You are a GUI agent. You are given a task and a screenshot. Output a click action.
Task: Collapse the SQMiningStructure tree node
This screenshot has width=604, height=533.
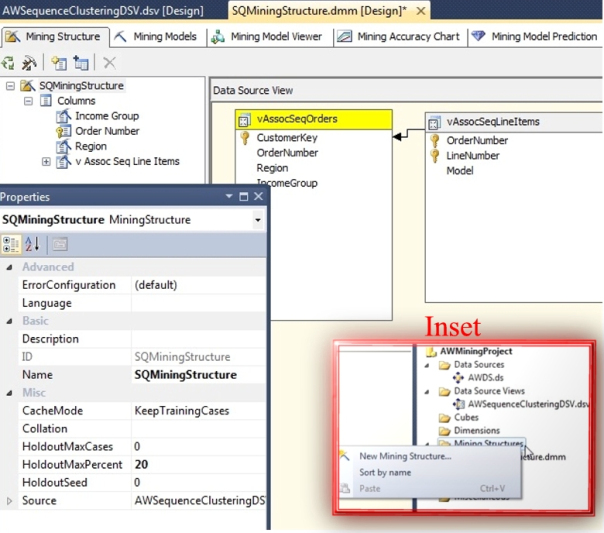click(x=10, y=86)
